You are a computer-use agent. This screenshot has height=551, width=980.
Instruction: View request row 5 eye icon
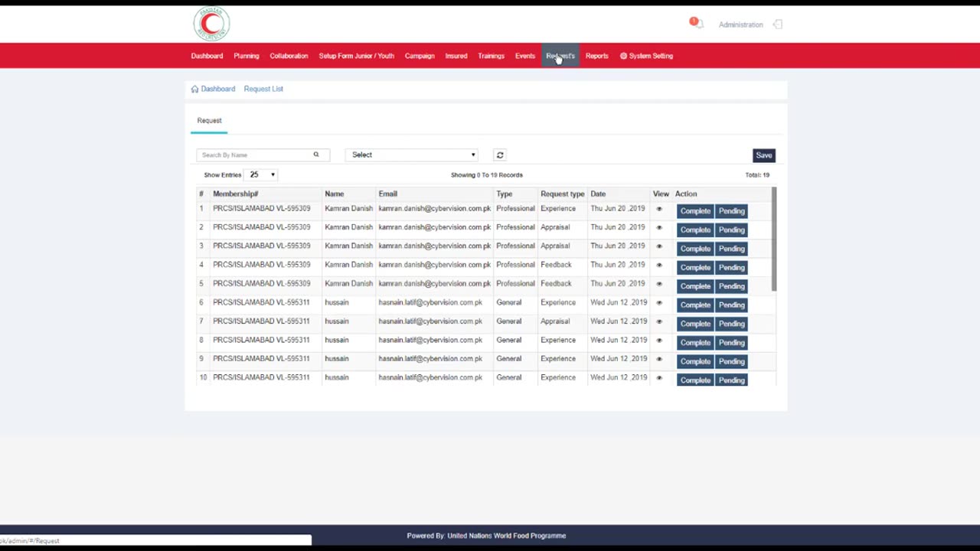tap(658, 284)
